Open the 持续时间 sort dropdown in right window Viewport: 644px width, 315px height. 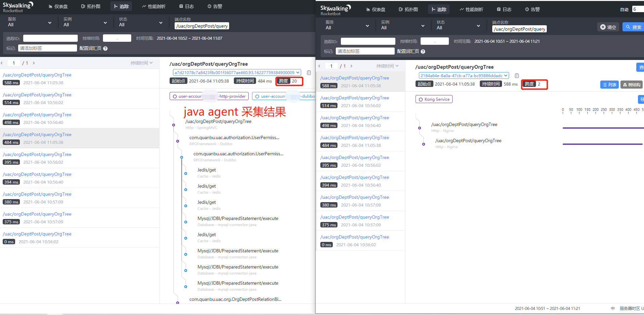coord(388,66)
